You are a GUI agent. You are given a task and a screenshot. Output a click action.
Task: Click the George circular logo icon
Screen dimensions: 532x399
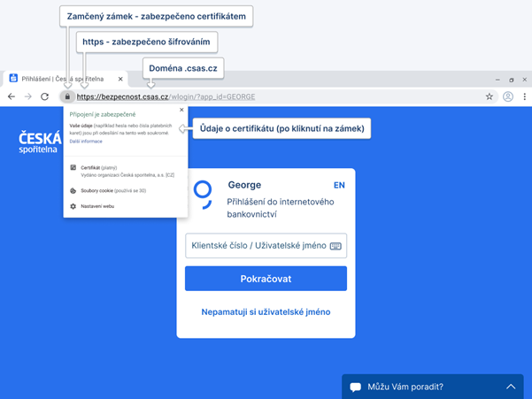click(x=203, y=195)
